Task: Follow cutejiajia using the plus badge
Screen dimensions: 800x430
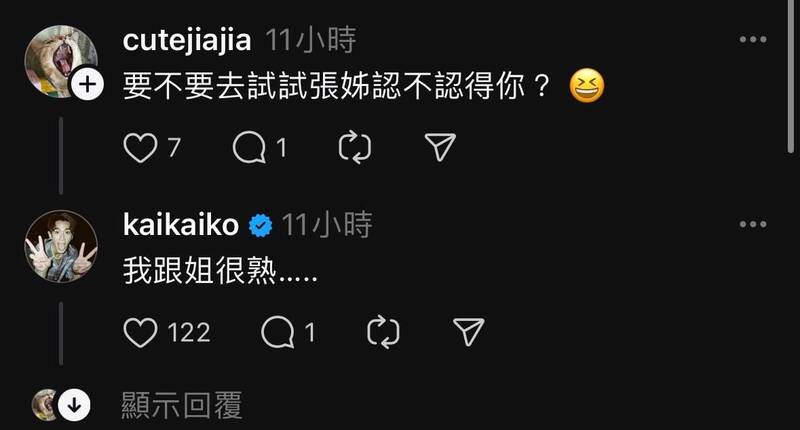Action: [87, 84]
